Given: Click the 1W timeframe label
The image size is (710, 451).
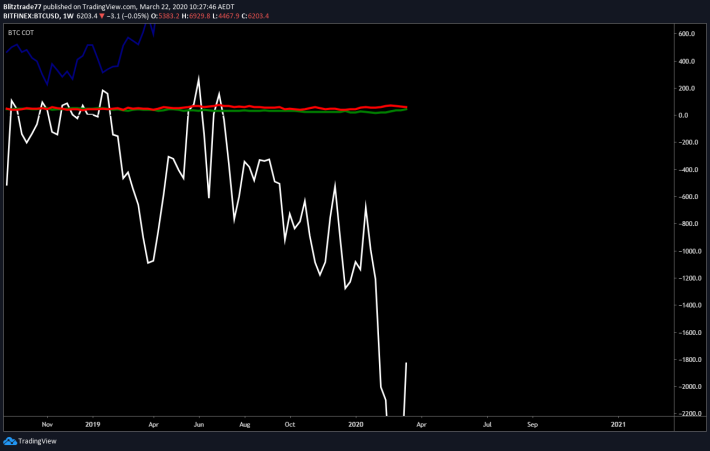Looking at the screenshot, I should [68, 16].
